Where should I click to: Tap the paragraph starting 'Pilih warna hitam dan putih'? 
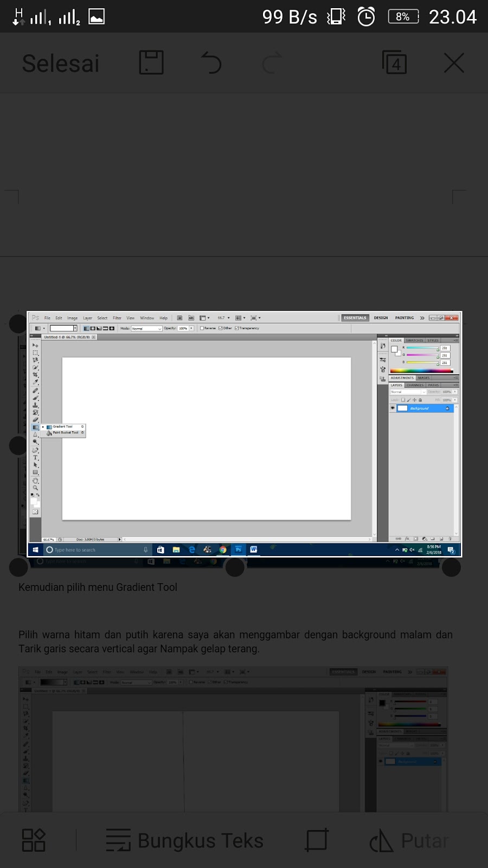click(235, 642)
